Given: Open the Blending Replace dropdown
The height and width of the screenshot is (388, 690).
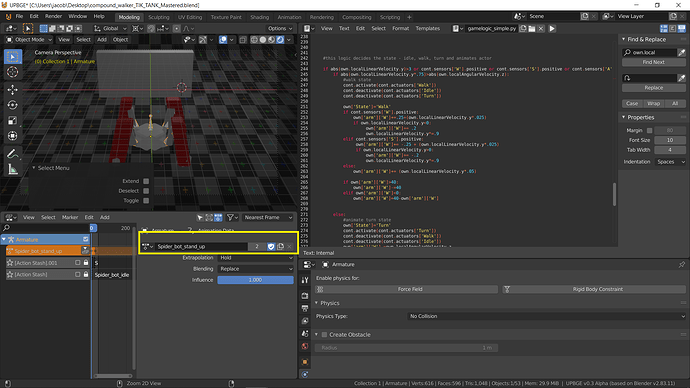Looking at the screenshot, I should (x=255, y=269).
